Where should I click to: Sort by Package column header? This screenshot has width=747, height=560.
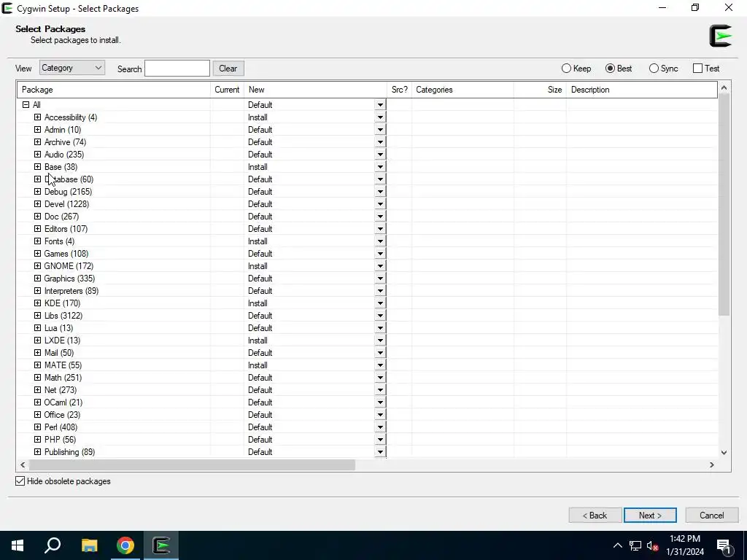coord(114,90)
